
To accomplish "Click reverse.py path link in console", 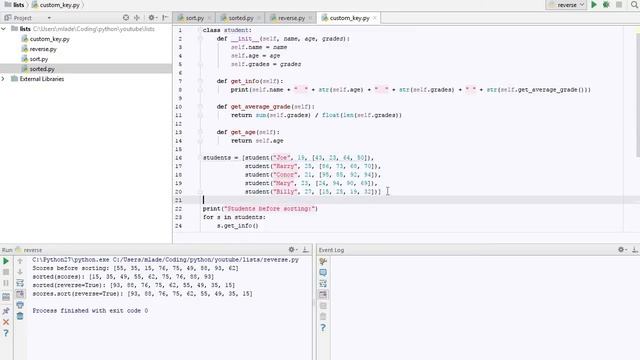I will tap(206, 260).
